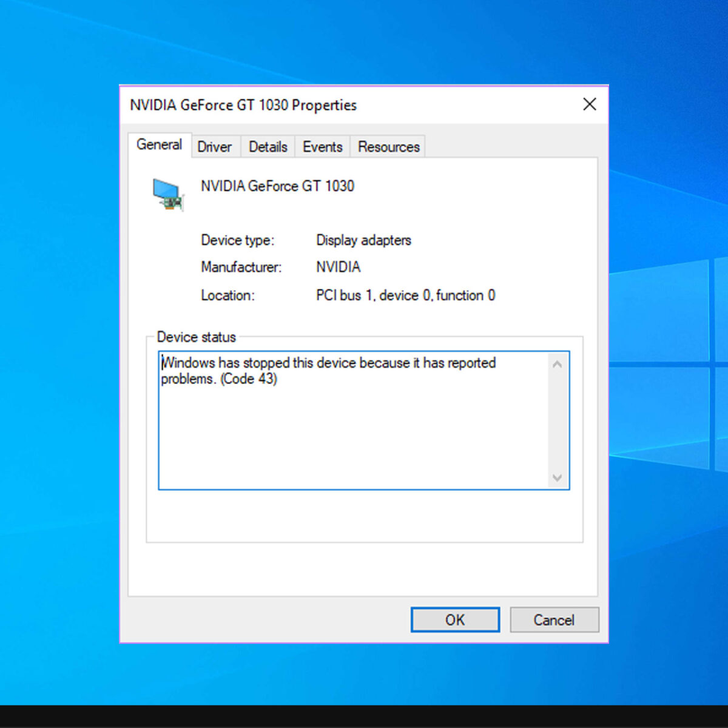
Task: Select the General tab
Action: (x=160, y=145)
